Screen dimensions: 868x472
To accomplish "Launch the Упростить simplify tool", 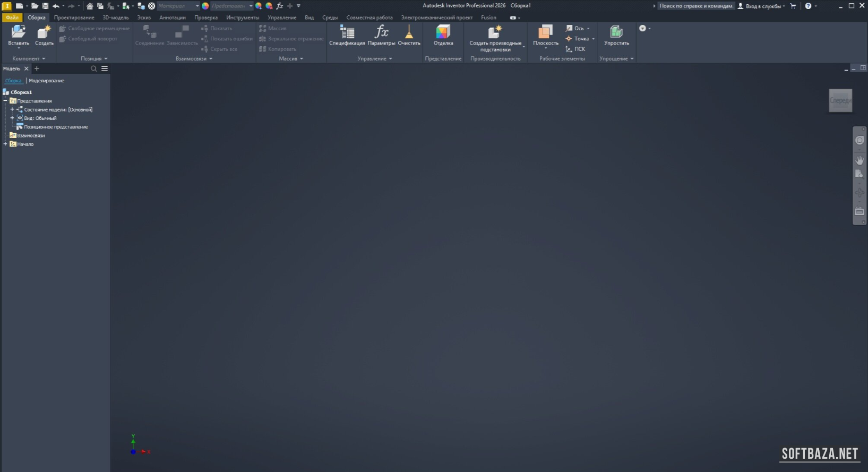I will [616, 33].
